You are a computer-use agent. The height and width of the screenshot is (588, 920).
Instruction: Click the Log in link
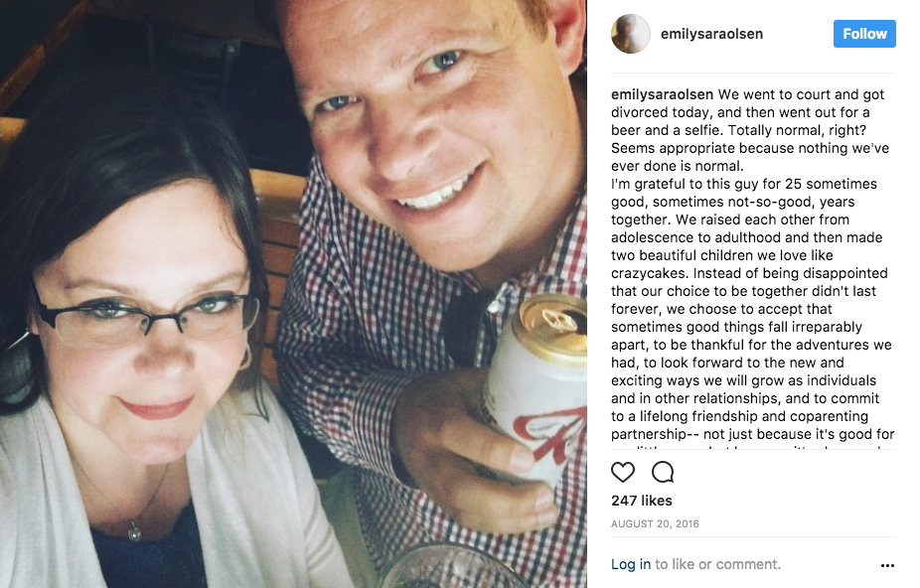click(631, 564)
